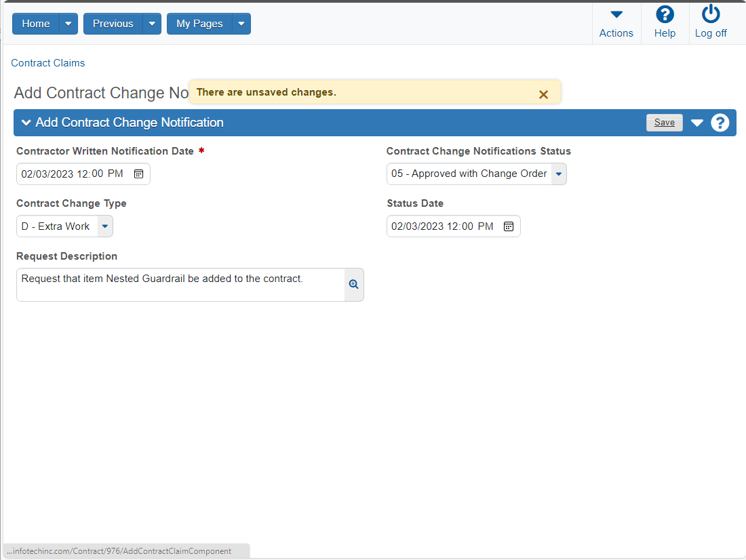
Task: Open the Help question mark icon
Action: point(664,15)
